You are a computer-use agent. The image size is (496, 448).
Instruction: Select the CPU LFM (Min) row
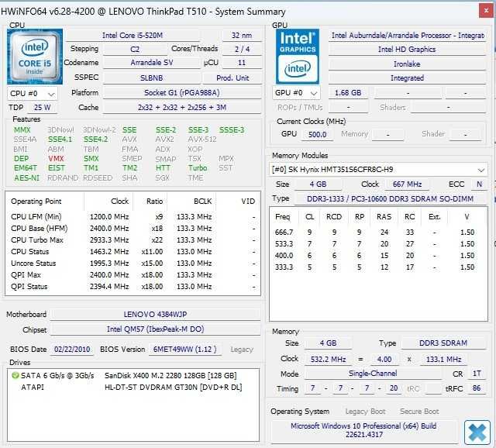tap(133, 217)
